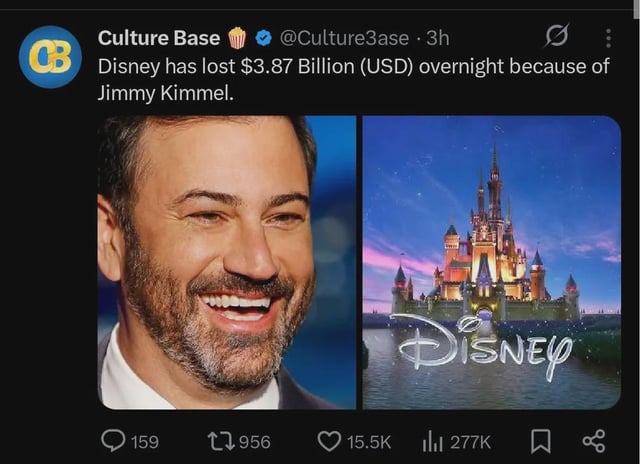Click the 277K views count
Image resolution: width=640 pixels, height=464 pixels.
[x=470, y=441]
